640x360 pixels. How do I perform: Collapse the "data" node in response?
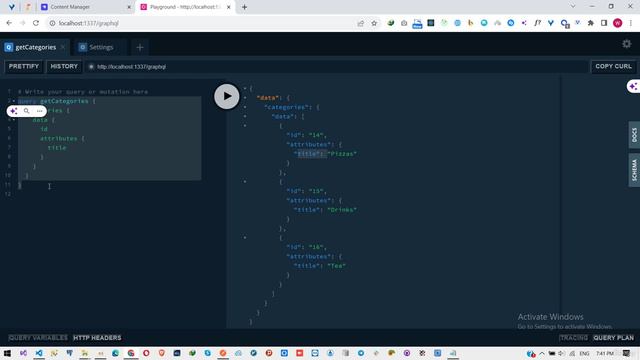click(245, 98)
